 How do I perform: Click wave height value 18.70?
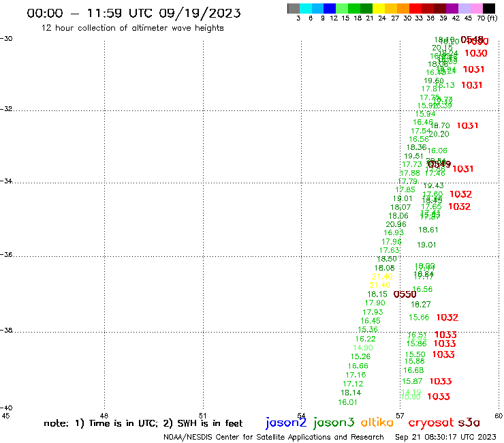tap(440, 125)
